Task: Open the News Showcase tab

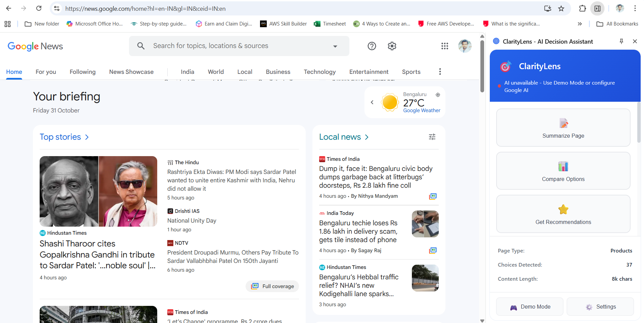Action: click(x=131, y=72)
